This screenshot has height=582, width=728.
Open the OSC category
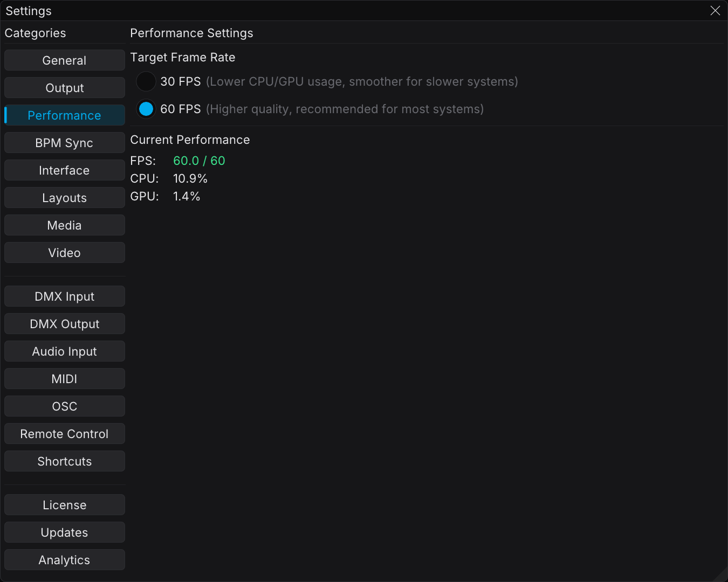point(65,406)
